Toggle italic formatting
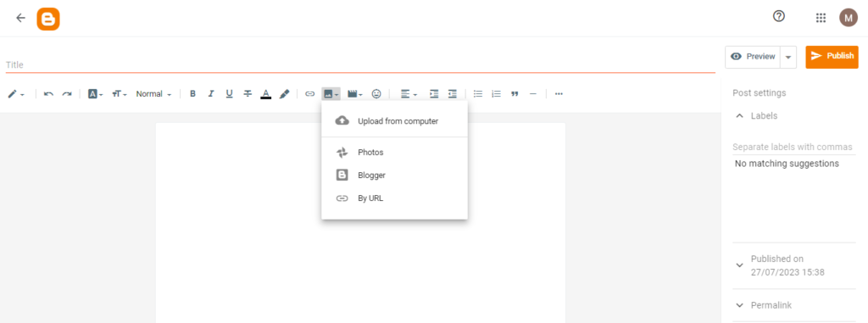 click(211, 94)
